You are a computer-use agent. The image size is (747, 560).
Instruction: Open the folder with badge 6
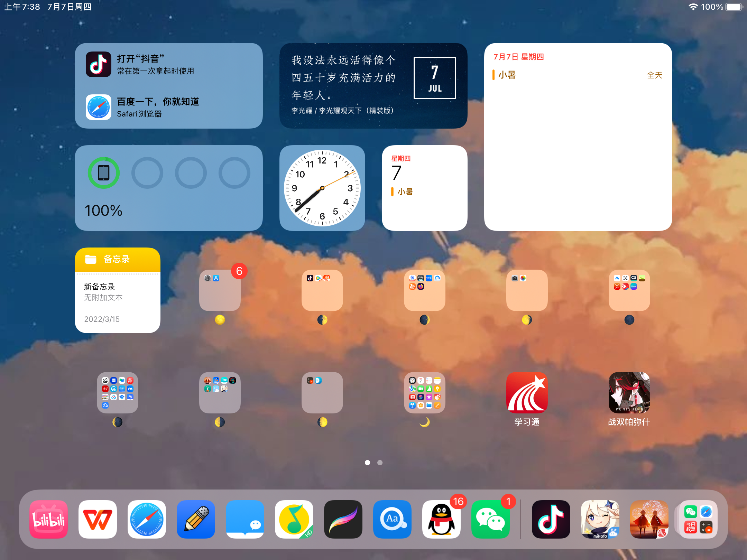220,290
